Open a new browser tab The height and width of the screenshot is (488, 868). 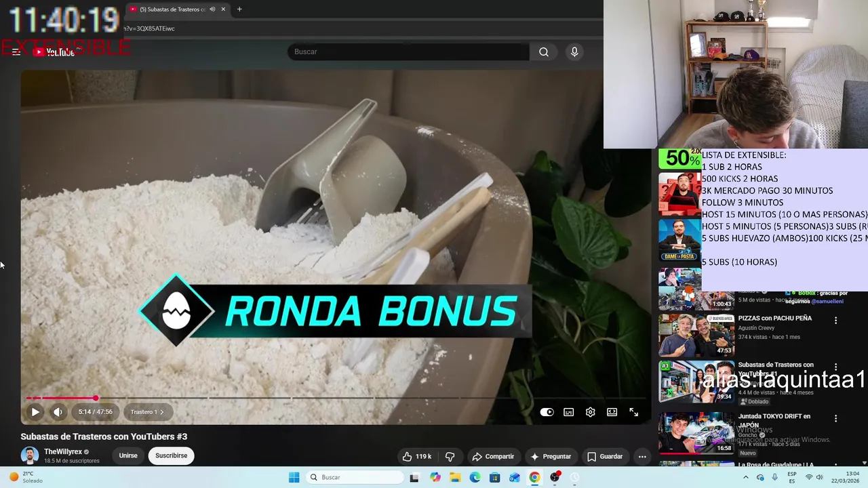(239, 9)
